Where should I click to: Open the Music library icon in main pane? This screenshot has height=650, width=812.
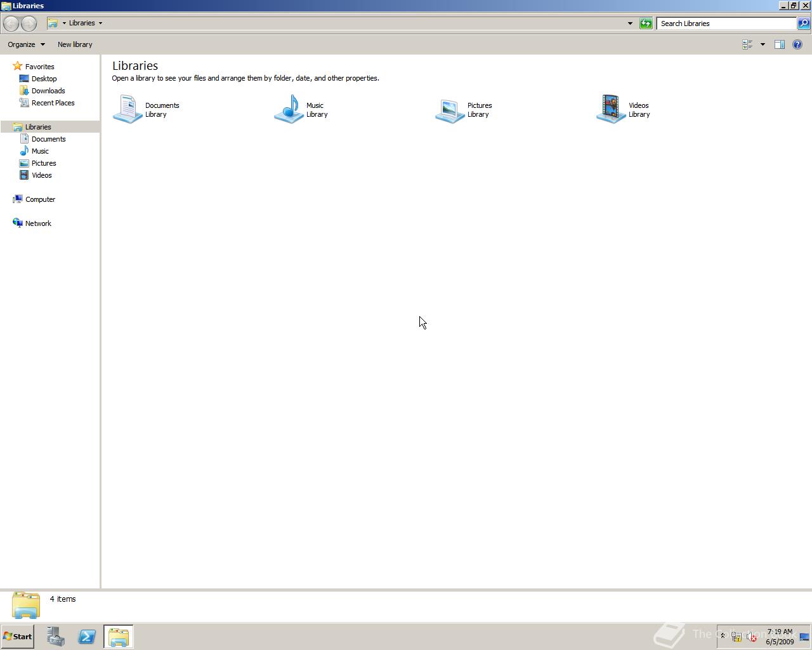(x=289, y=109)
